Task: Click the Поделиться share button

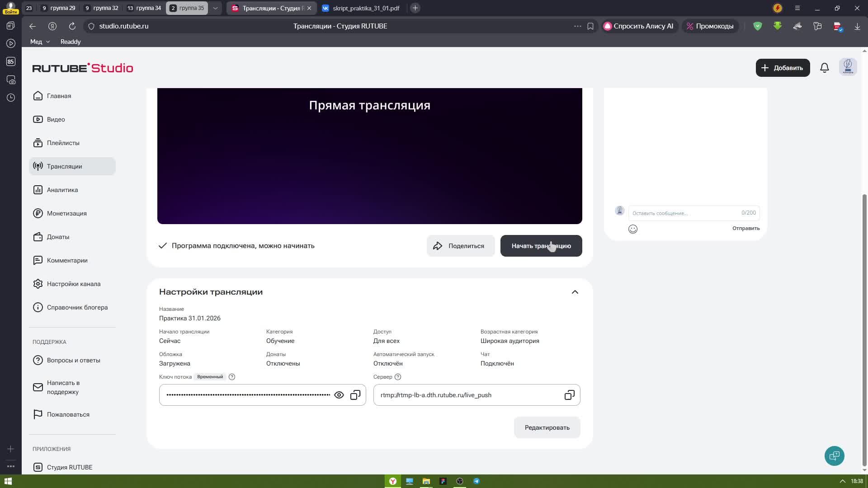Action: (x=460, y=246)
